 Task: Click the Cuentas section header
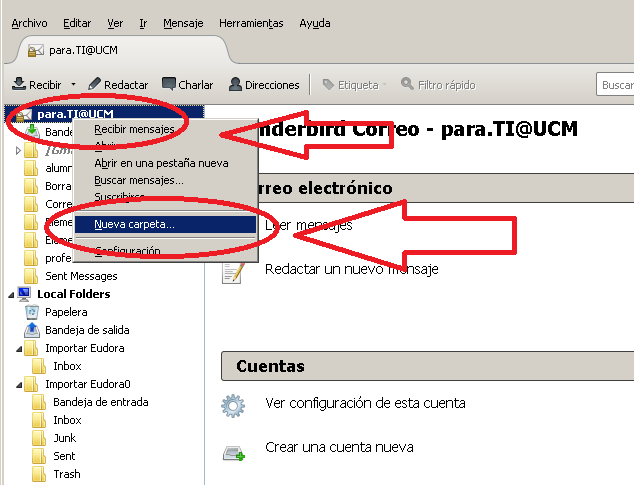click(x=427, y=366)
